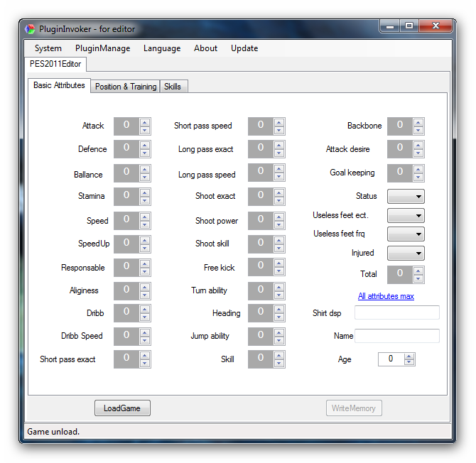Decrease Long pass exact with down arrow
The width and height of the screenshot is (476, 463).
(x=279, y=153)
